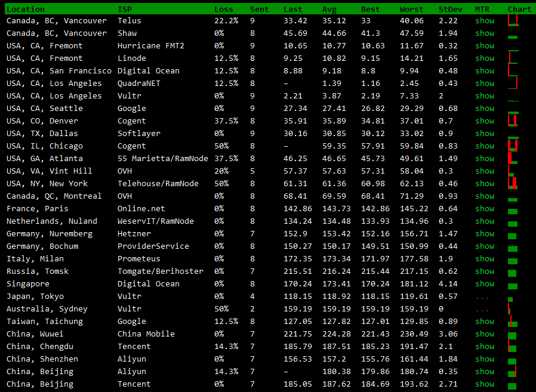Select 'USA, CA, San Francisco' location cell

tap(59, 71)
